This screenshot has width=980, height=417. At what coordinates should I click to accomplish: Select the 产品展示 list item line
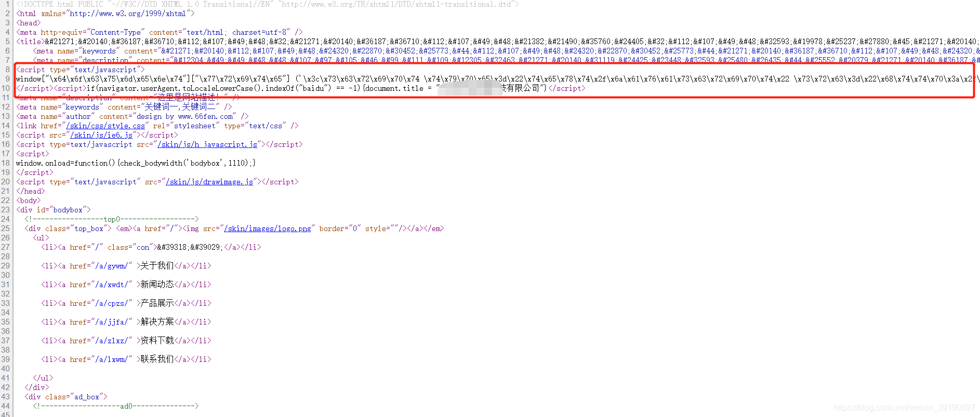click(x=126, y=303)
